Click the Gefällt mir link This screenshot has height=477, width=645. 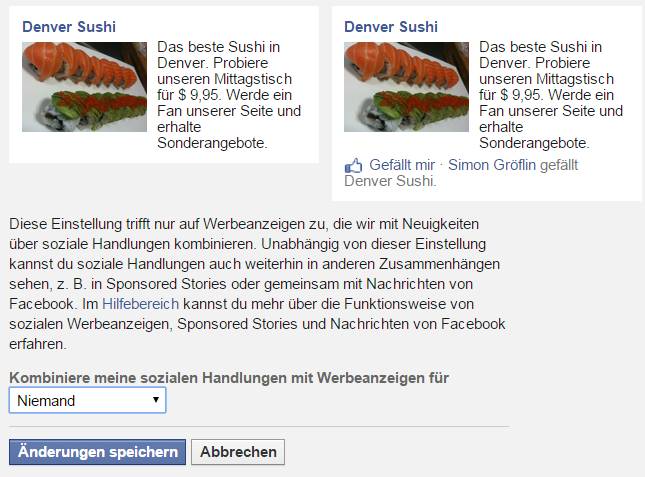(402, 165)
